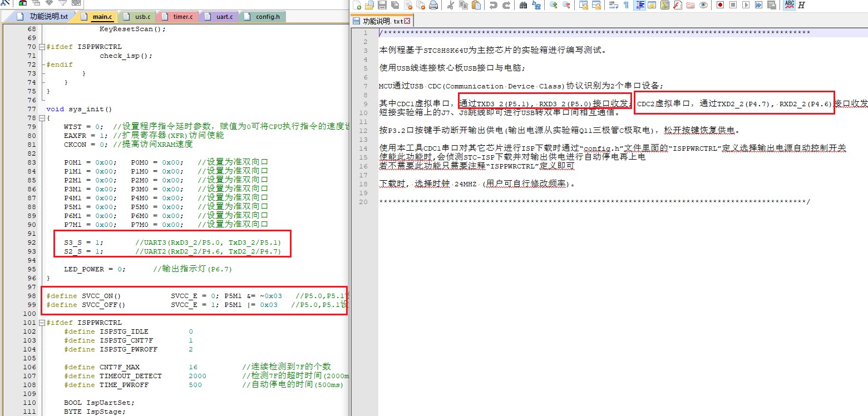Start macro recording with red dot
The width and height of the screenshot is (868, 416).
point(720,6)
